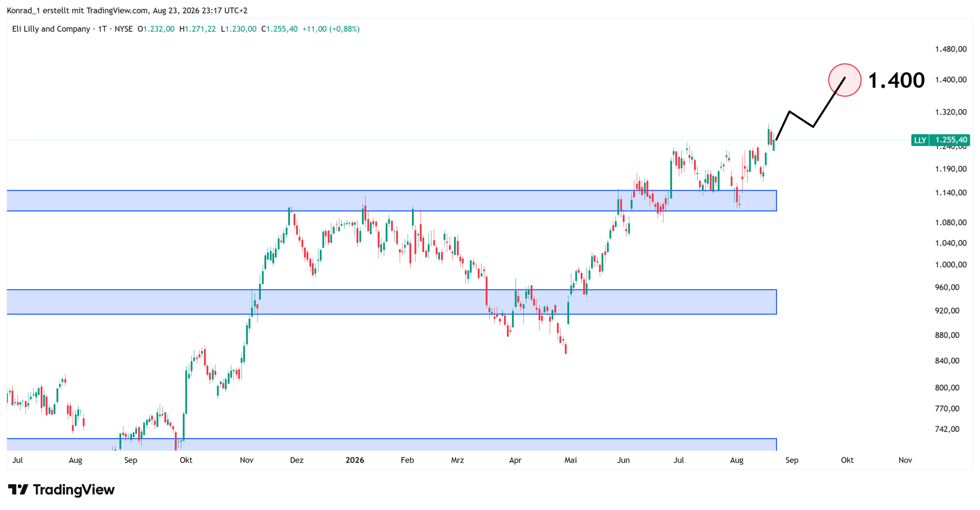This screenshot has width=980, height=510.
Task: Click the 1.400,00 price axis label
Action: pyautogui.click(x=951, y=80)
